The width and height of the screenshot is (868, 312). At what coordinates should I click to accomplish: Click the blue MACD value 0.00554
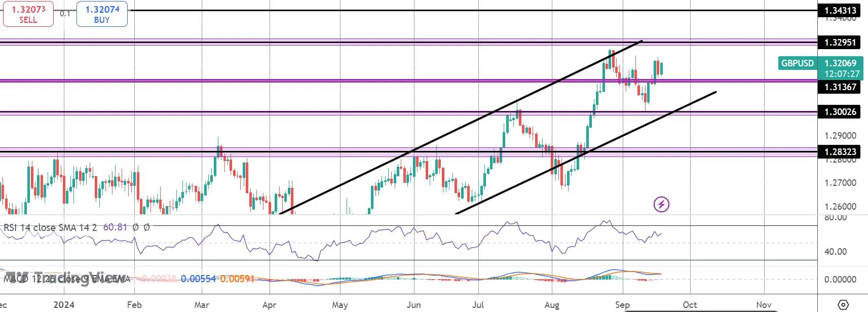tap(198, 279)
